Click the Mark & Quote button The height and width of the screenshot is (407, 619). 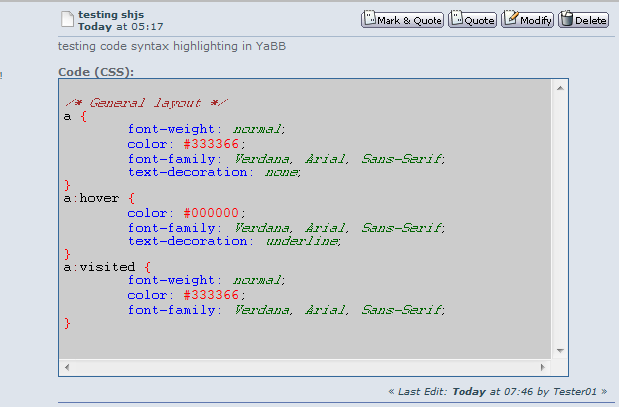point(402,19)
